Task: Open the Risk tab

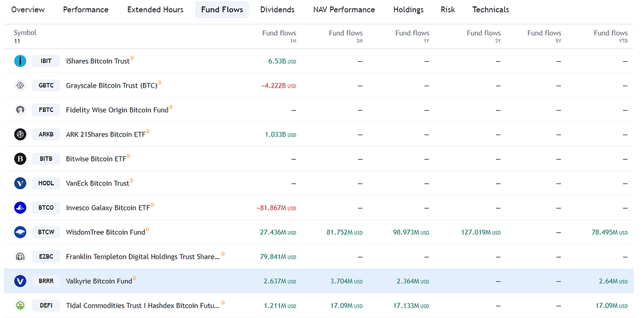Action: (448, 10)
